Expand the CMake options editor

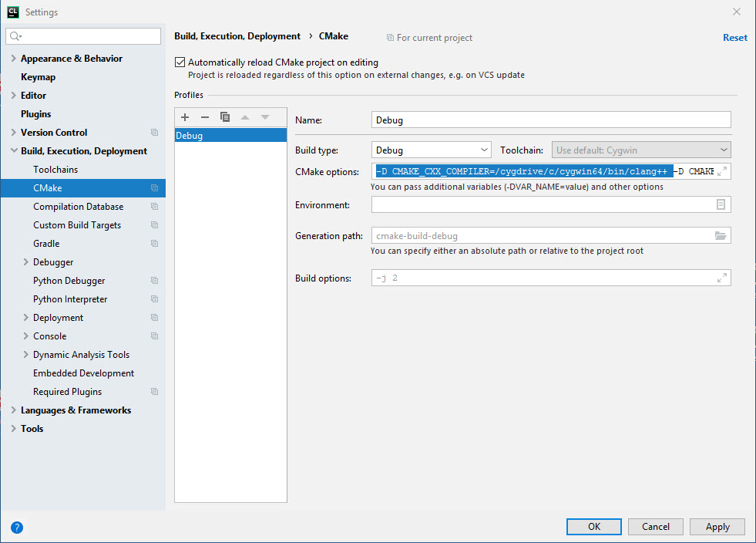[721, 171]
